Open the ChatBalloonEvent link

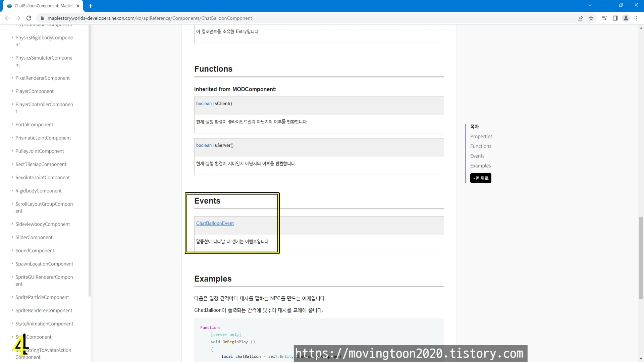coord(215,223)
